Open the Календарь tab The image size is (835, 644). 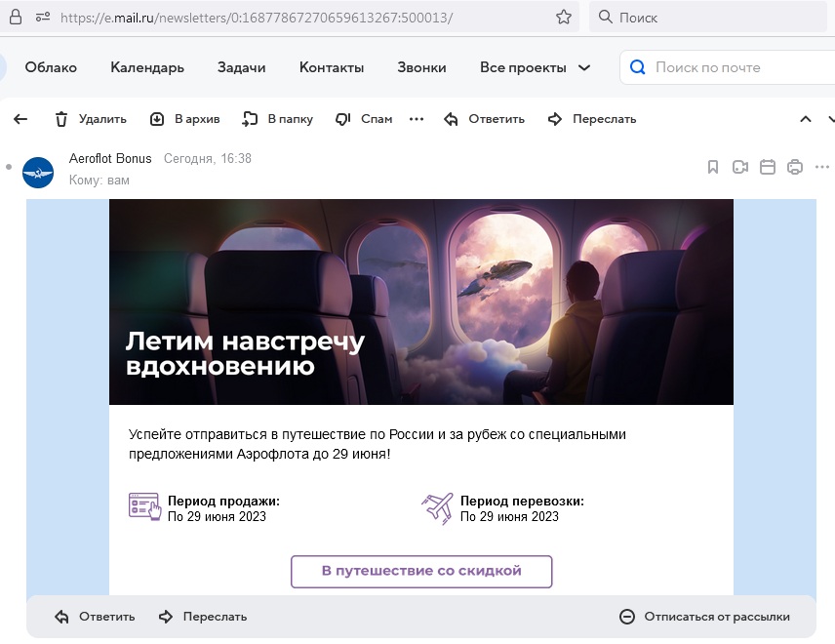tap(147, 67)
